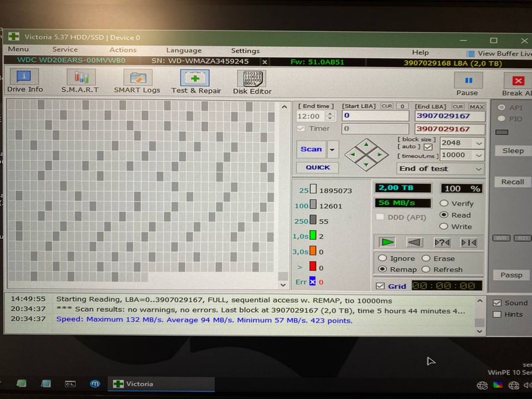Select Test & Repair toolbar icon
Screen dimensions: 532x399
[x=195, y=79]
